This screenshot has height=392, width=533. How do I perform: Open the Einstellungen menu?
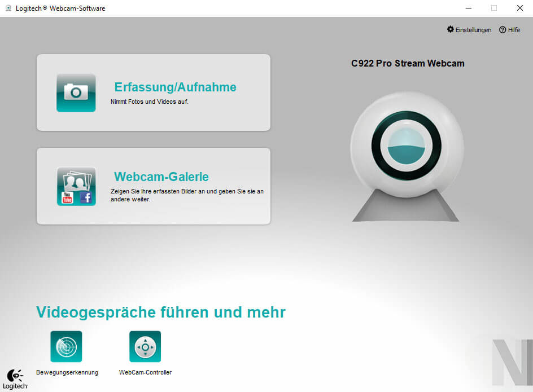[473, 29]
